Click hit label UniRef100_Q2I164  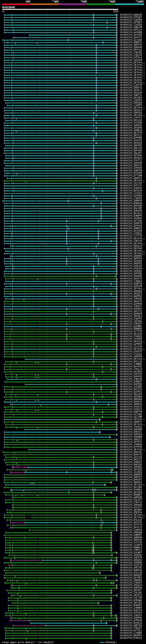tap(131, 40)
